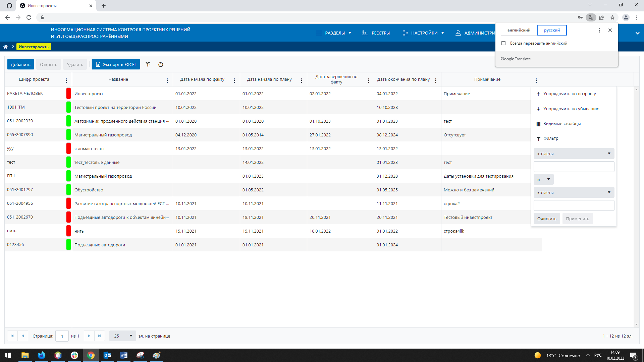Click green status marker for 1001-ТМ row
The width and height of the screenshot is (644, 362).
pos(68,107)
